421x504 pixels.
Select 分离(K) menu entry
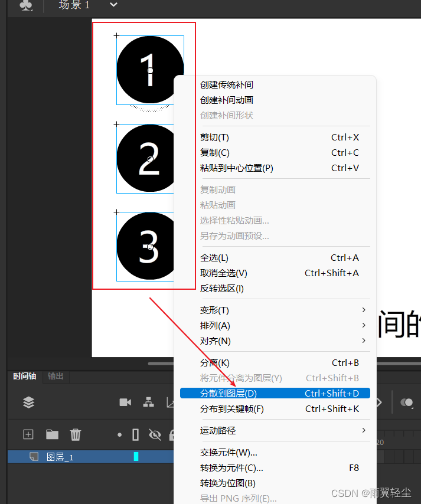tap(275, 363)
